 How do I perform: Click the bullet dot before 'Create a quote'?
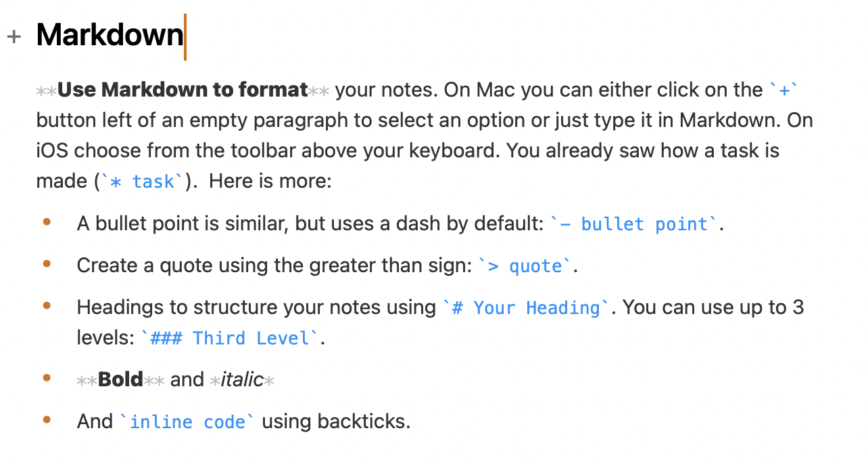(x=47, y=263)
